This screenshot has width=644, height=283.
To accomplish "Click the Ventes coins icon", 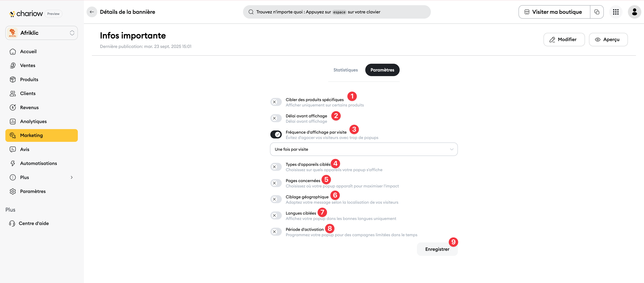I will pos(13,66).
